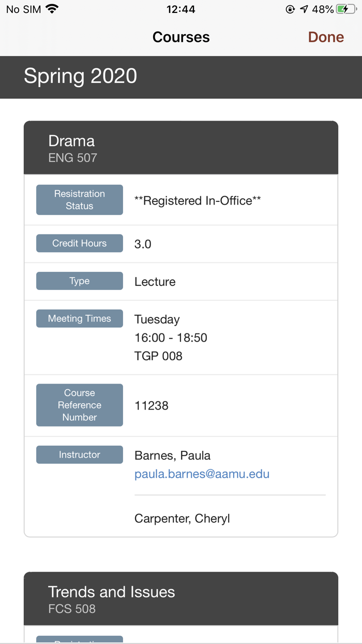Select the Trends and Issues course header

coord(181,598)
